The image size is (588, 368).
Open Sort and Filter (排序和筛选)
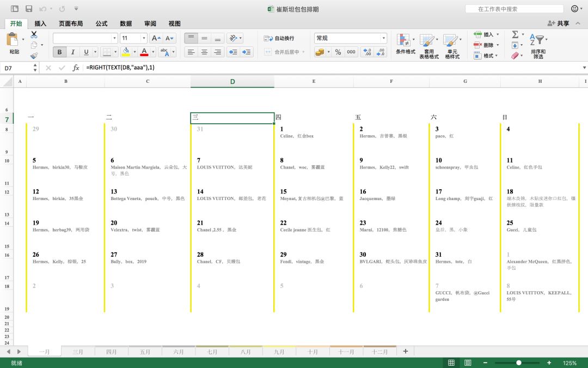538,46
